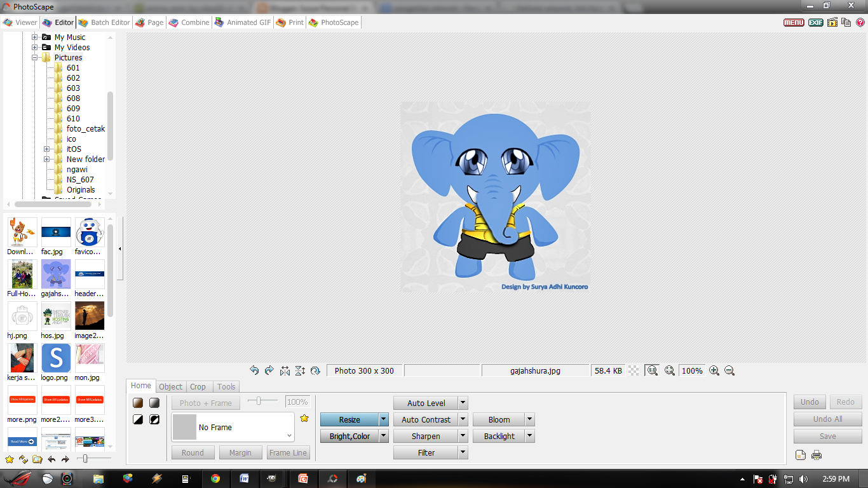Open the Bloom dropdown arrow
The width and height of the screenshot is (868, 488).
pos(530,419)
